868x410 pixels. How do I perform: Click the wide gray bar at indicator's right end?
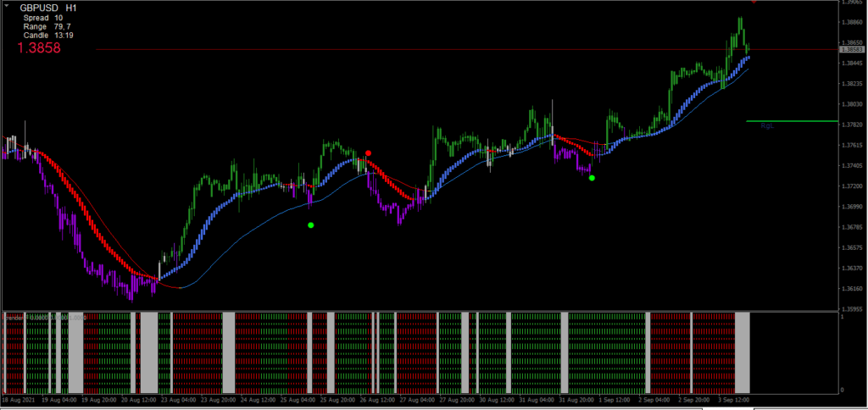point(743,349)
